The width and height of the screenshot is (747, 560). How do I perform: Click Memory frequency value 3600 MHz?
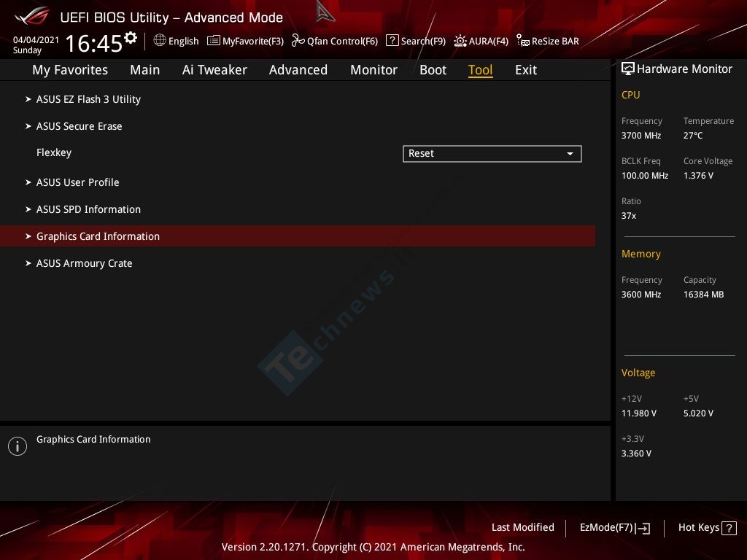(640, 295)
